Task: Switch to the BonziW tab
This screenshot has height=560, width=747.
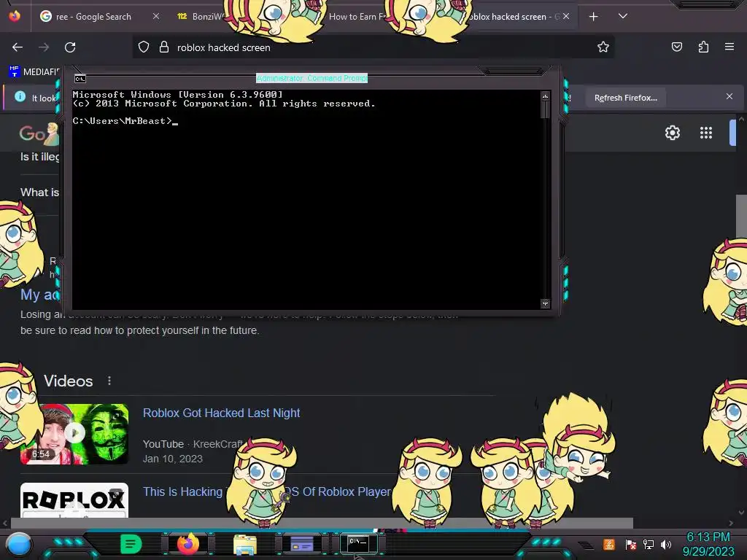Action: [x=201, y=17]
